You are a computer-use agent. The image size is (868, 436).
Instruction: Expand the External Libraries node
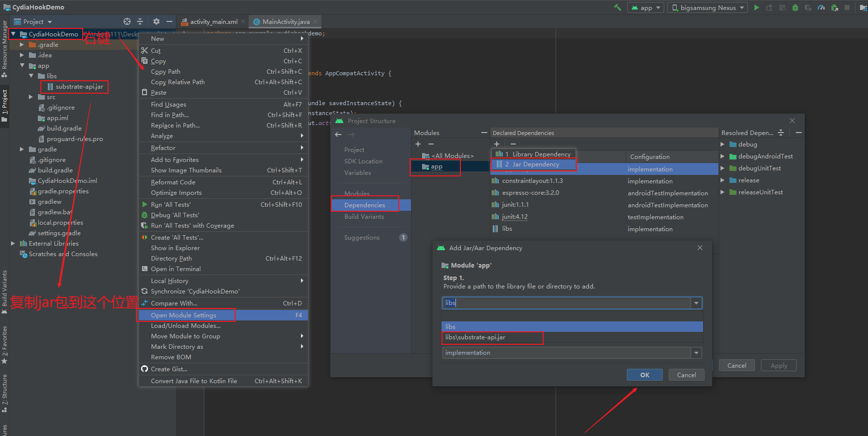click(13, 243)
